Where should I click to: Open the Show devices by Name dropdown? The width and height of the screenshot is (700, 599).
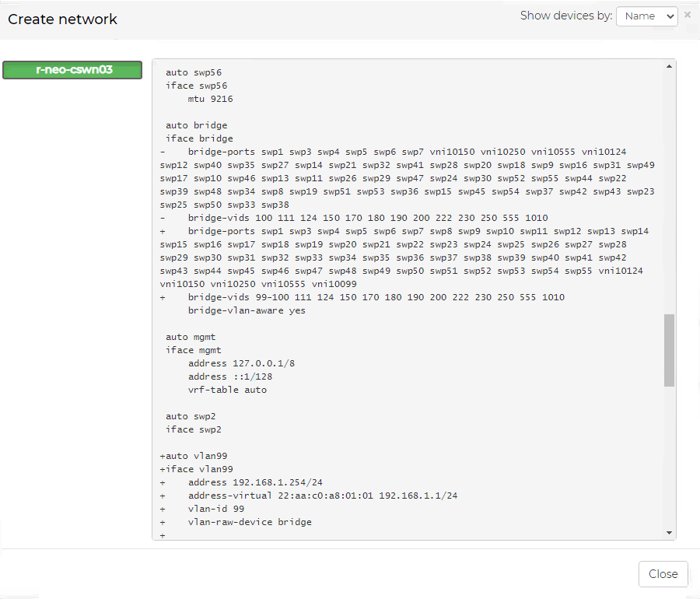pyautogui.click(x=646, y=16)
